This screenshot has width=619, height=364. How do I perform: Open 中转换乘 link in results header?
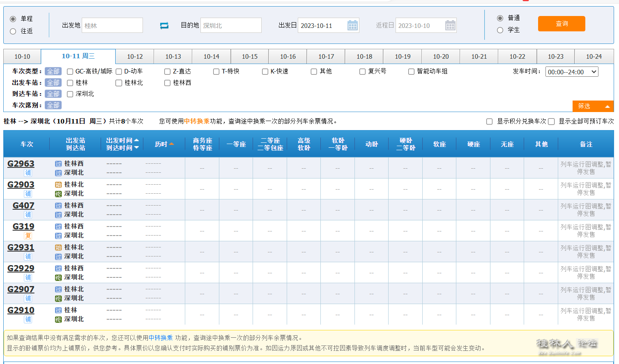pos(197,121)
